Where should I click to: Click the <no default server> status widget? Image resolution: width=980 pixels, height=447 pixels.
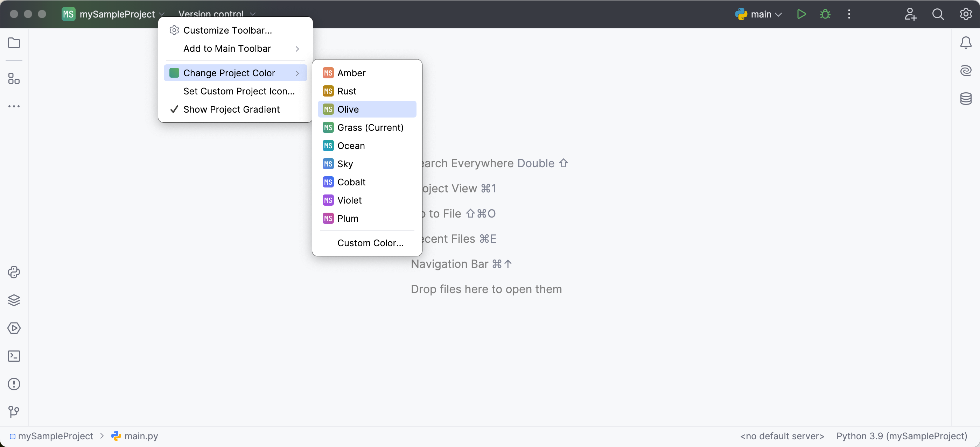pos(782,436)
